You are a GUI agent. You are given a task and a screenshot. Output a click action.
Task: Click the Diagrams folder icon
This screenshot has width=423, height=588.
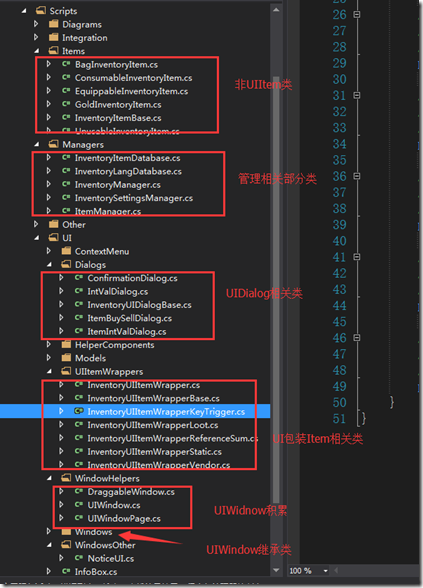(54, 24)
